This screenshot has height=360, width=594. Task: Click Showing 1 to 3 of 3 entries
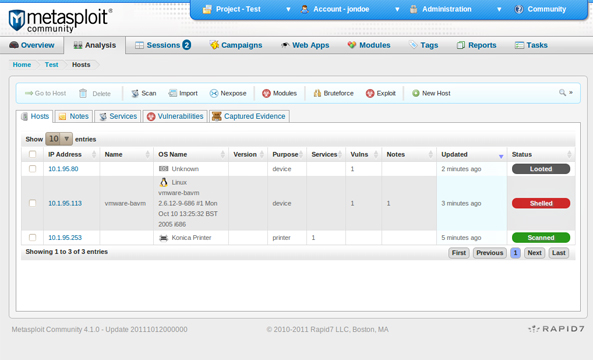tap(67, 252)
